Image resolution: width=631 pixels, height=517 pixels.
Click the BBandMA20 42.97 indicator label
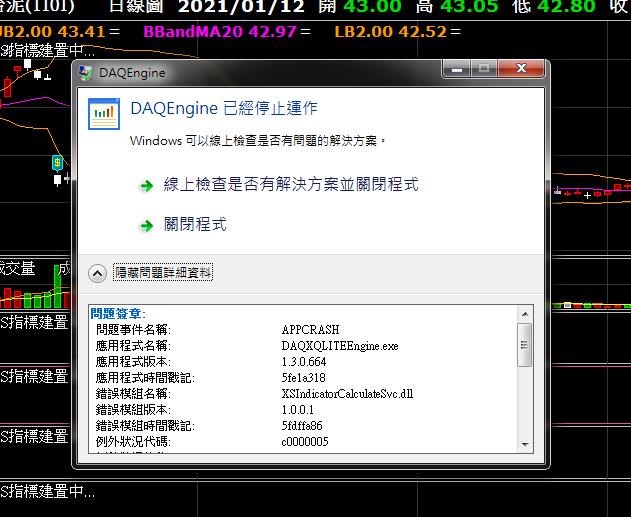coord(220,31)
